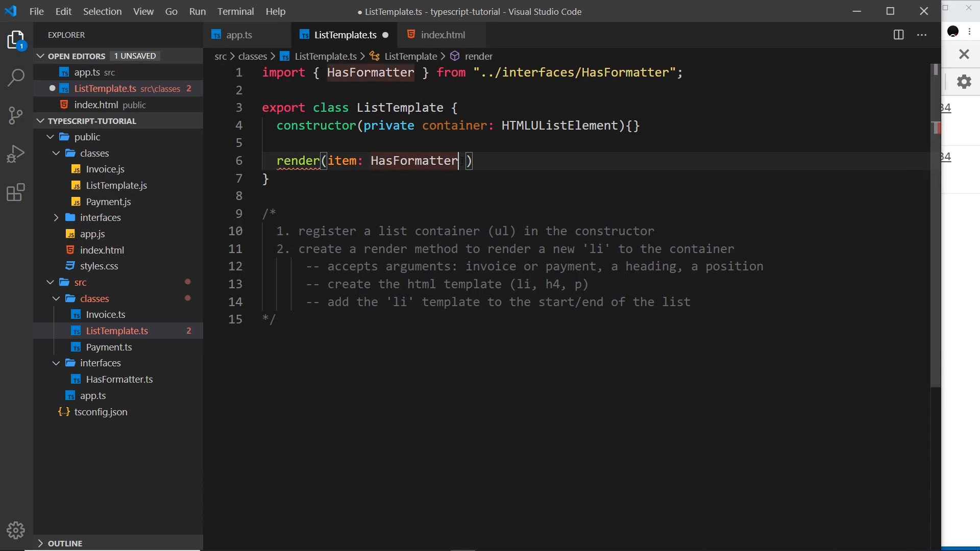Image resolution: width=980 pixels, height=551 pixels.
Task: Place cursor on line 3 export class
Action: 360,108
